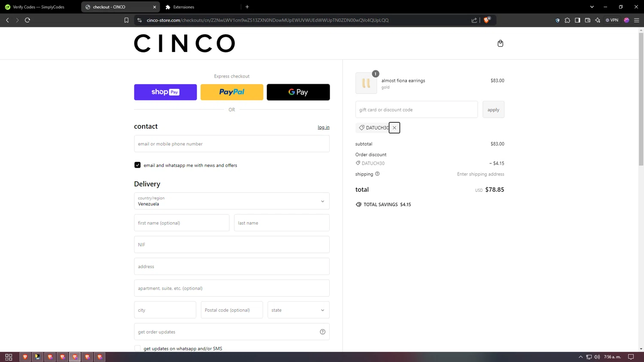Open the network icon in system tray
Image resolution: width=644 pixels, height=362 pixels.
point(589,357)
